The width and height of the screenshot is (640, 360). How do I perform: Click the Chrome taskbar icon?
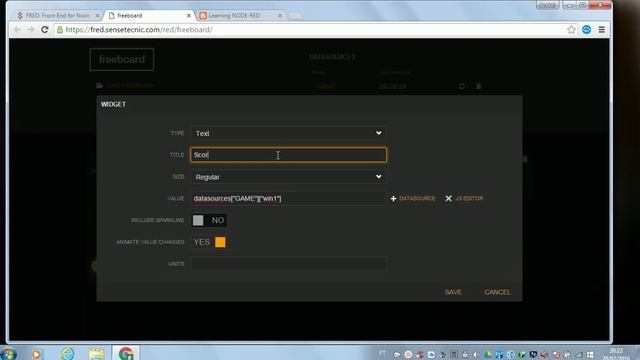[x=126, y=353]
